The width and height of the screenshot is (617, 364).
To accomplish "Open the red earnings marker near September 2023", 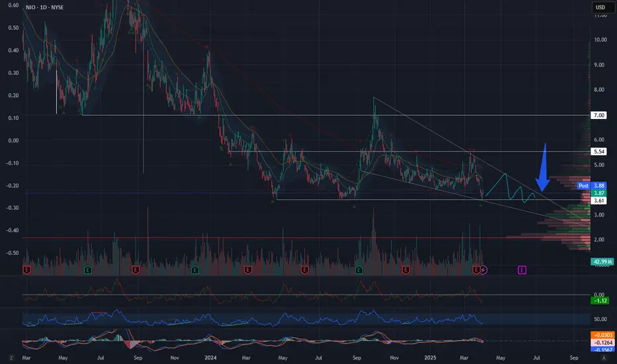I will [136, 270].
